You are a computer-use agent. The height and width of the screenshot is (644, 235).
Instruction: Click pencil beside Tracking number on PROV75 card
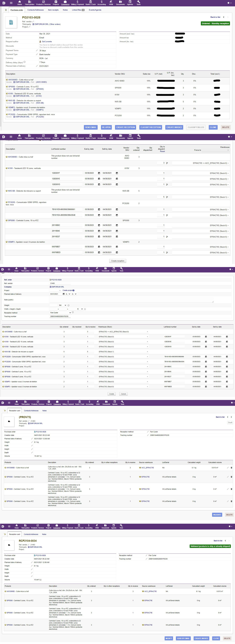click(x=148, y=435)
